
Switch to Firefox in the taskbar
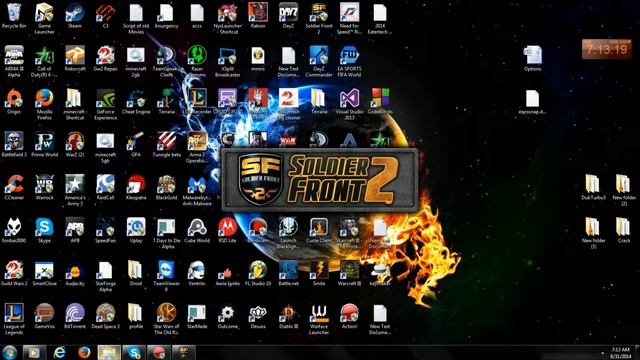tap(84, 353)
